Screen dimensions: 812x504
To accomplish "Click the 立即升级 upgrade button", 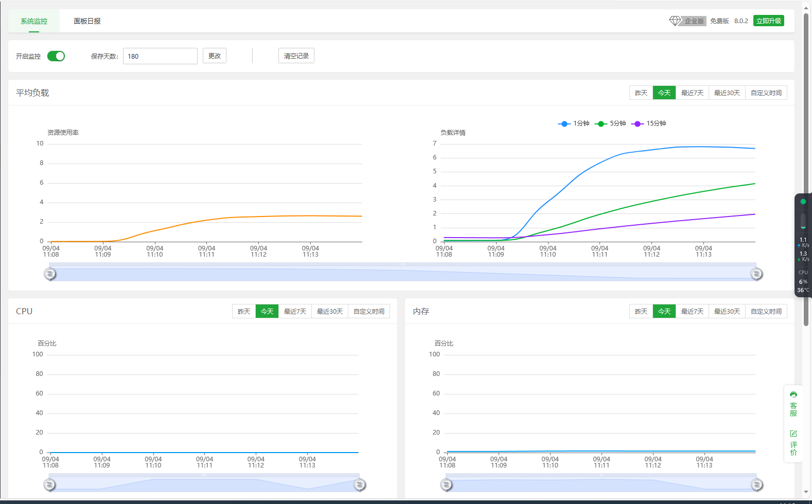I will pyautogui.click(x=769, y=21).
